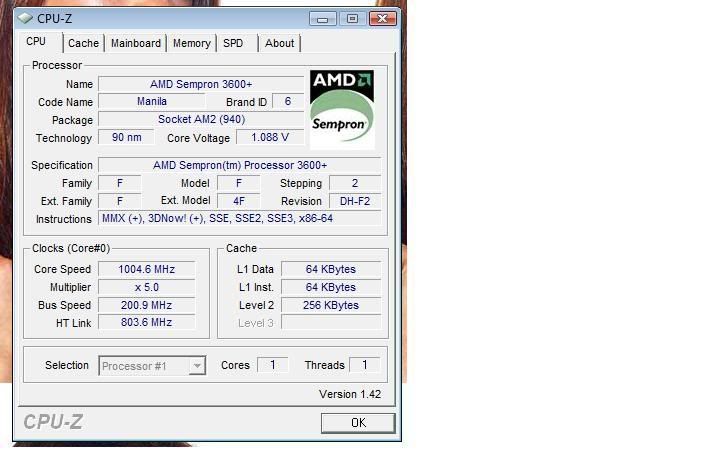Minimize the CPU-Z window

coord(323,19)
